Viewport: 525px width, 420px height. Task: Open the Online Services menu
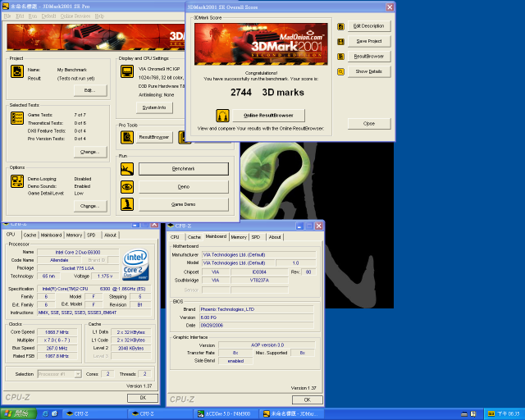[75, 16]
